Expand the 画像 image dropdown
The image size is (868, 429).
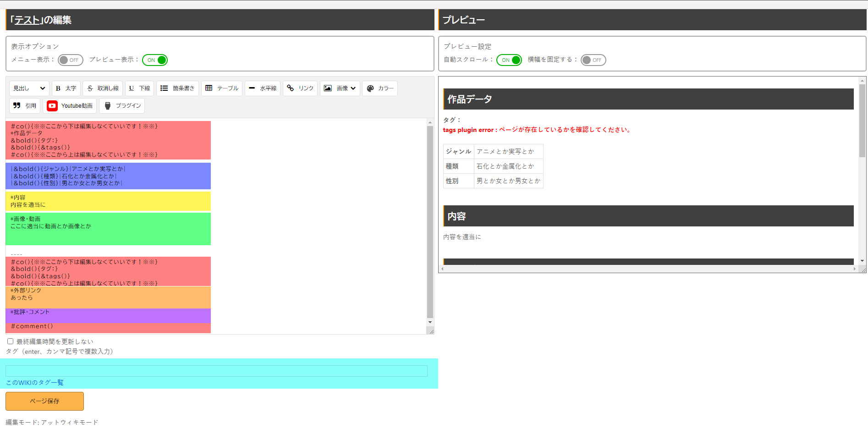pos(340,88)
